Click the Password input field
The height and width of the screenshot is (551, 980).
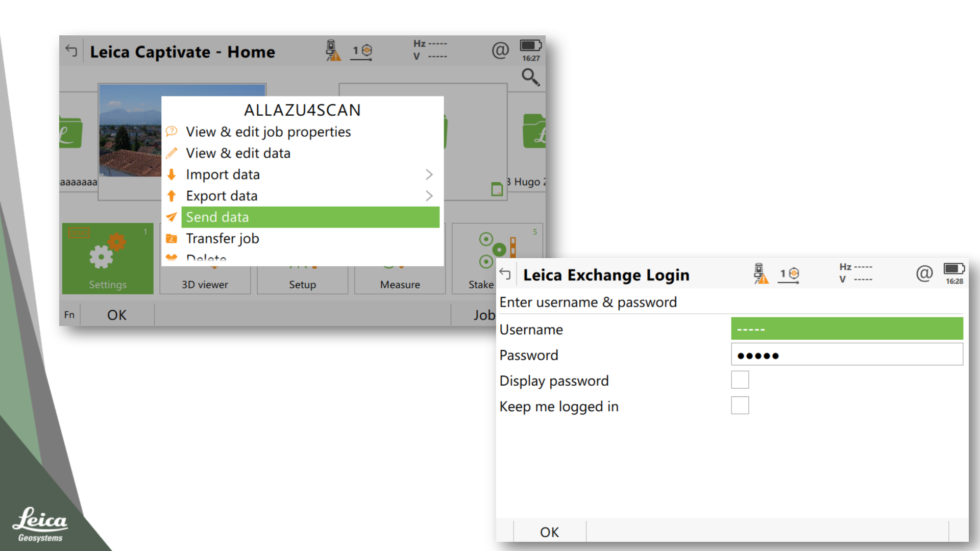(847, 355)
